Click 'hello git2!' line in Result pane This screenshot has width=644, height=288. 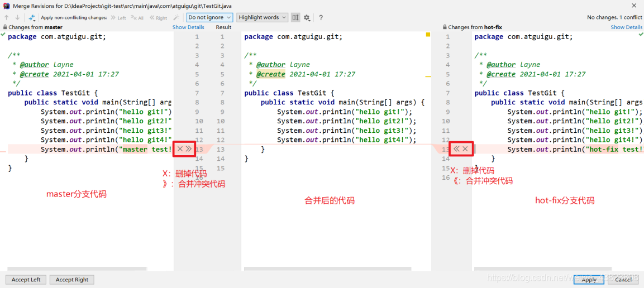347,121
